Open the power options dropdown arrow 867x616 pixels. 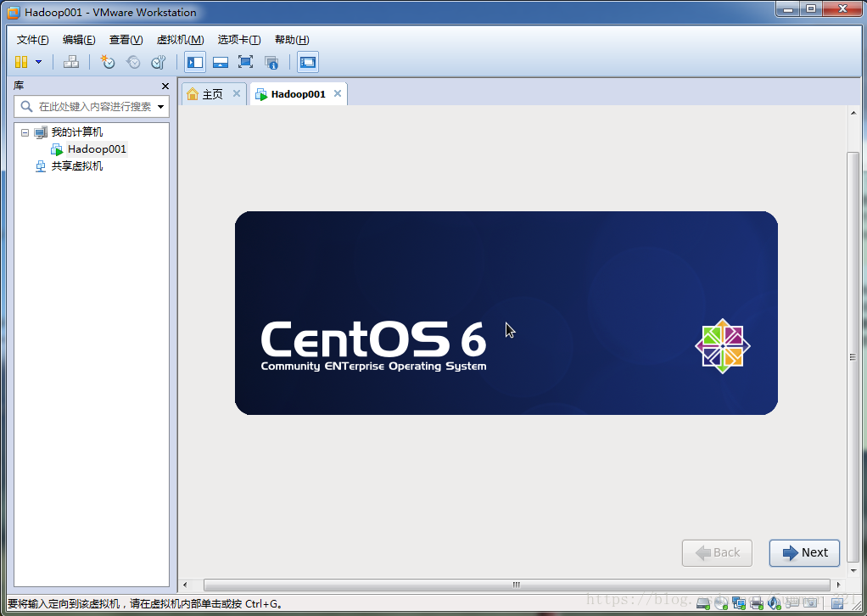click(39, 62)
